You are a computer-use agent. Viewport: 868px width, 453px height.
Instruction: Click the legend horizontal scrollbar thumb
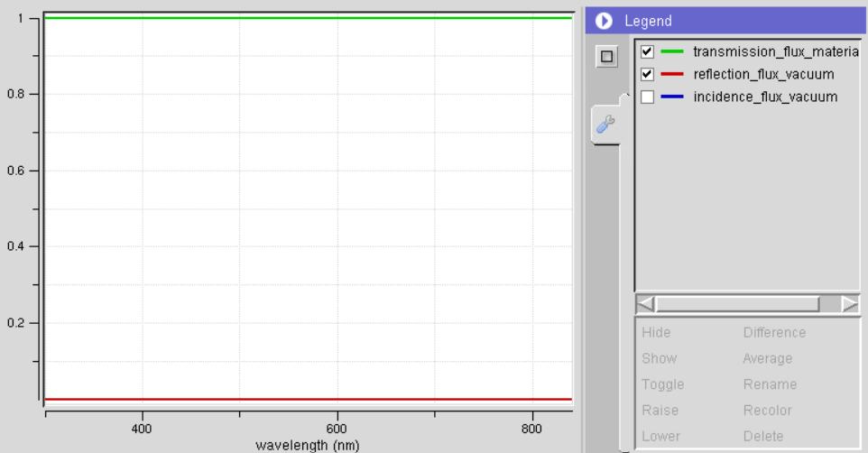tap(736, 304)
